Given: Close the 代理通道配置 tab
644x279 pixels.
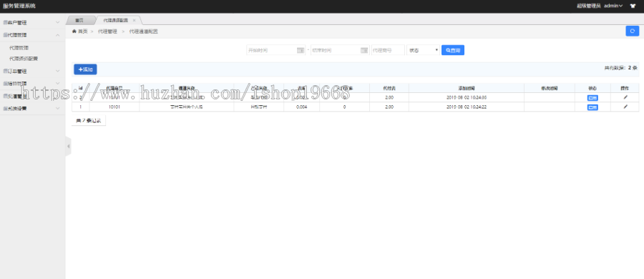Looking at the screenshot, I should (x=134, y=20).
